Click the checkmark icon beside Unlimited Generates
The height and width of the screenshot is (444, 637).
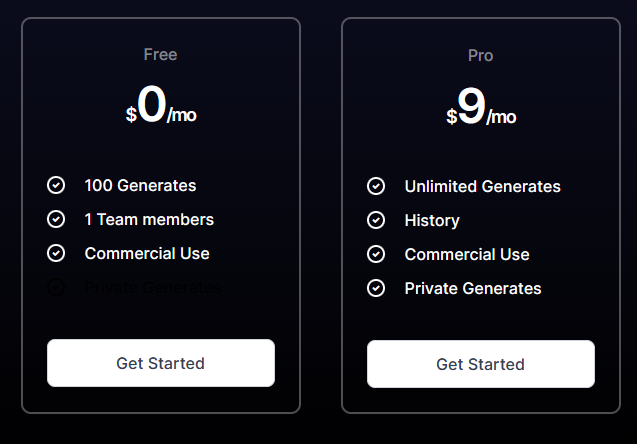click(376, 186)
